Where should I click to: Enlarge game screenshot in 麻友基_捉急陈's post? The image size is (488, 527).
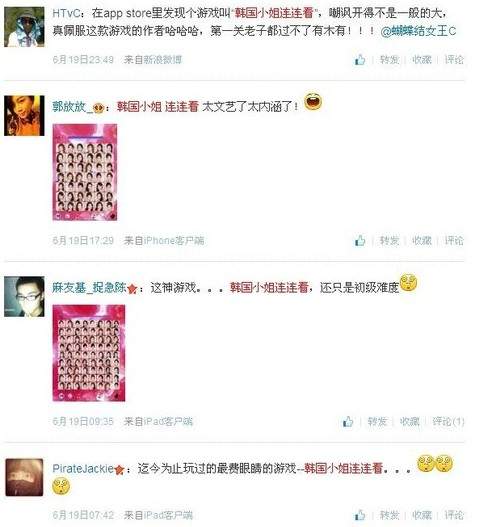pyautogui.click(x=89, y=353)
